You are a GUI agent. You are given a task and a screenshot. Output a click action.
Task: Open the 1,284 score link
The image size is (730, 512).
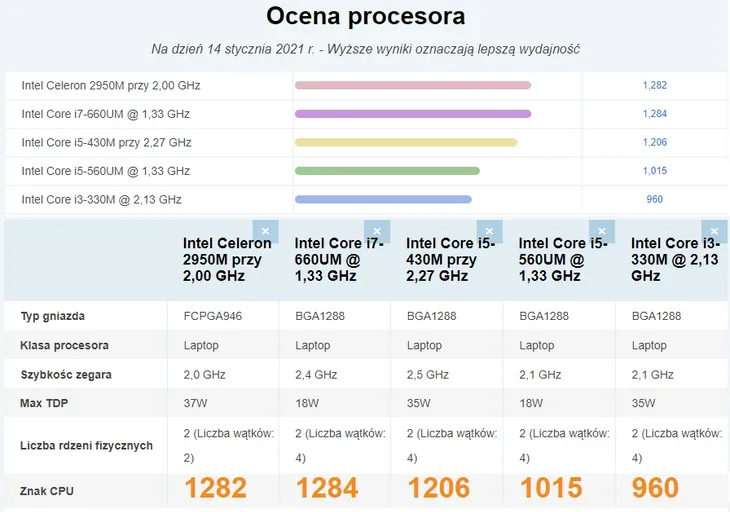(x=655, y=114)
